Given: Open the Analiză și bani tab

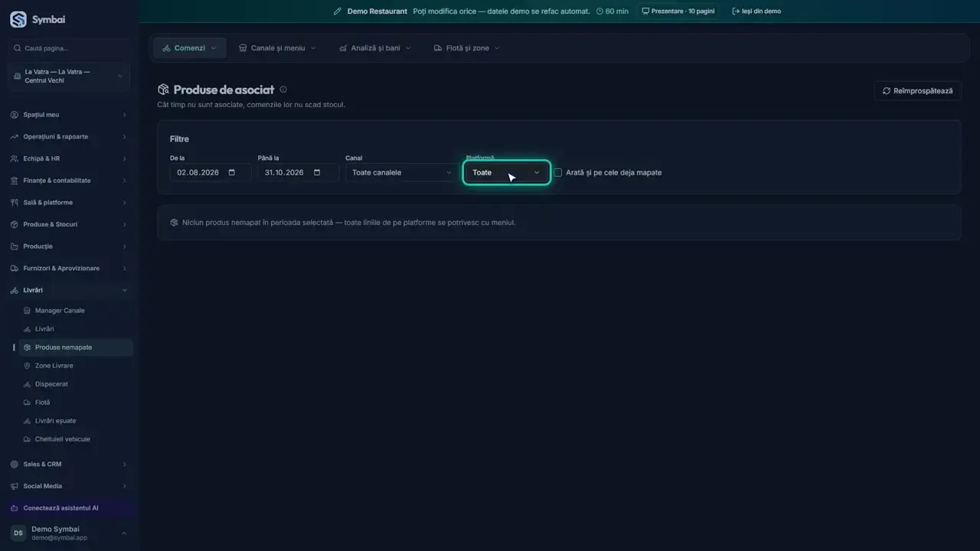Looking at the screenshot, I should [x=375, y=48].
